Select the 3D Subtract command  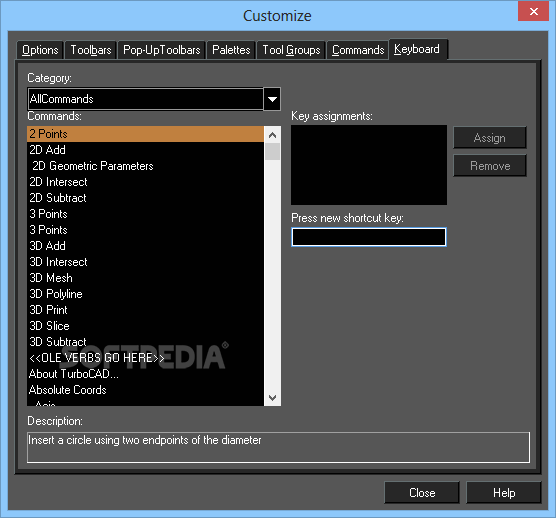point(145,342)
